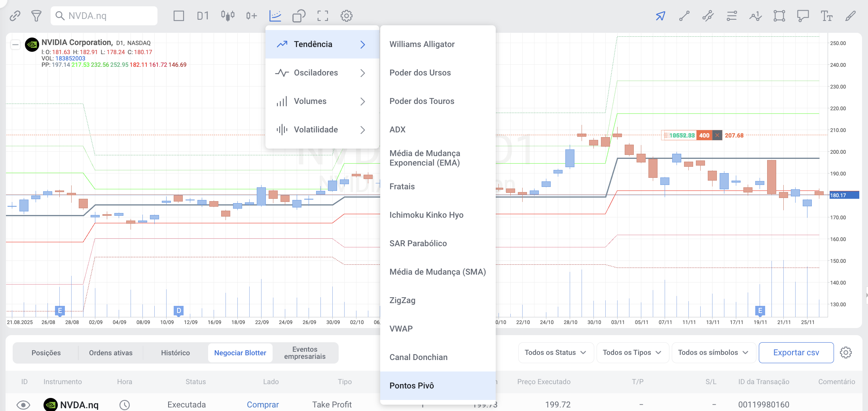
Task: Click the Volatilidade submenu chevron arrow
Action: tap(363, 130)
